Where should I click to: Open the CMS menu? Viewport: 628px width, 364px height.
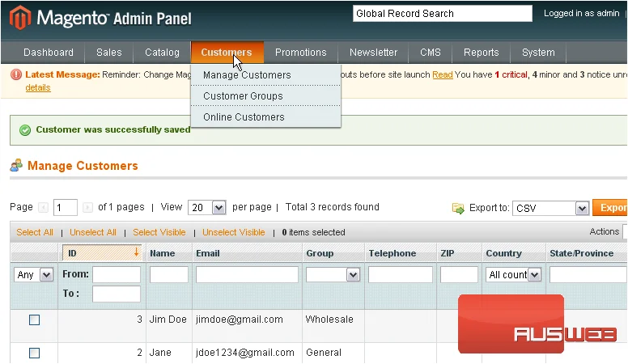point(431,53)
